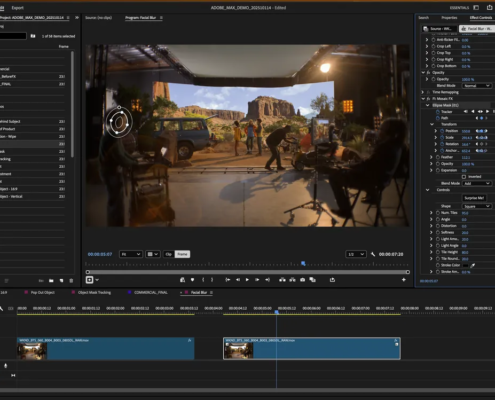The width and height of the screenshot is (495, 400).
Task: Toggle Crop Top animation stopwatch
Action: 433,53
